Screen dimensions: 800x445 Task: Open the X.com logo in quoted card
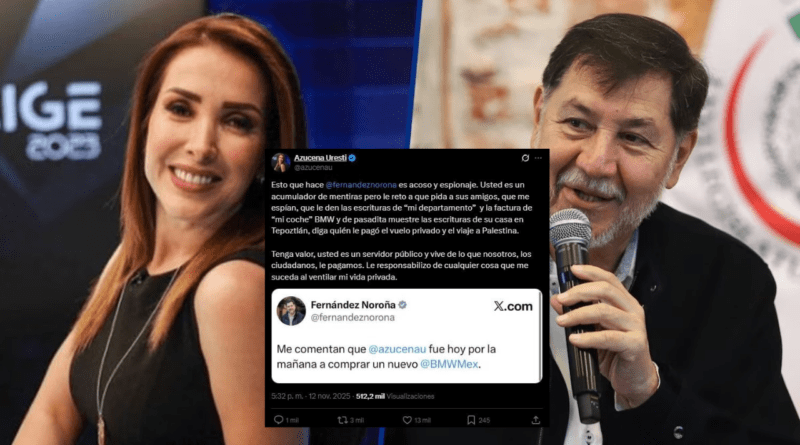513,306
